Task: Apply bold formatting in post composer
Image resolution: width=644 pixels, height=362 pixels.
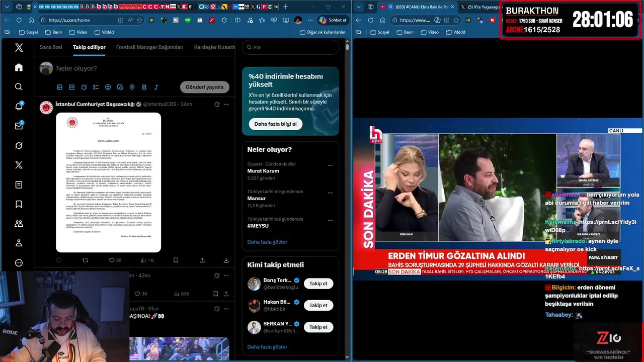Action: (x=144, y=87)
